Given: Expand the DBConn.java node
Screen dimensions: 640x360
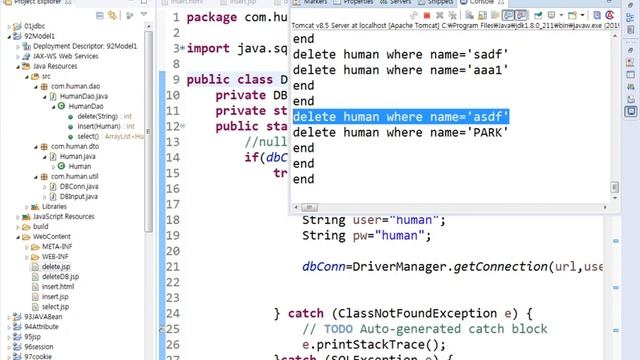Looking at the screenshot, I should [x=45, y=187].
